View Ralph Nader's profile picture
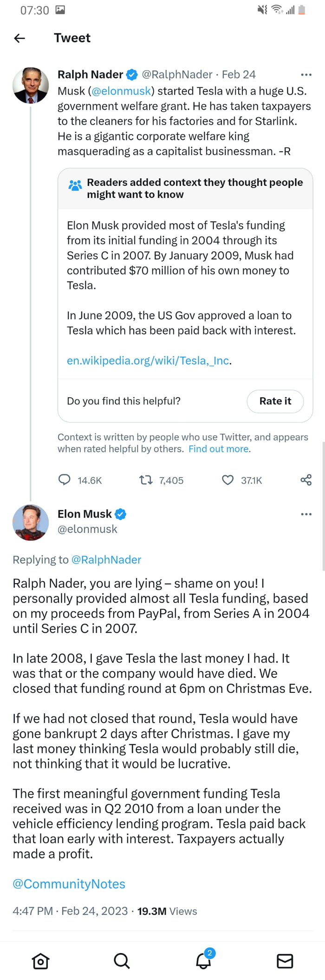 click(x=31, y=85)
